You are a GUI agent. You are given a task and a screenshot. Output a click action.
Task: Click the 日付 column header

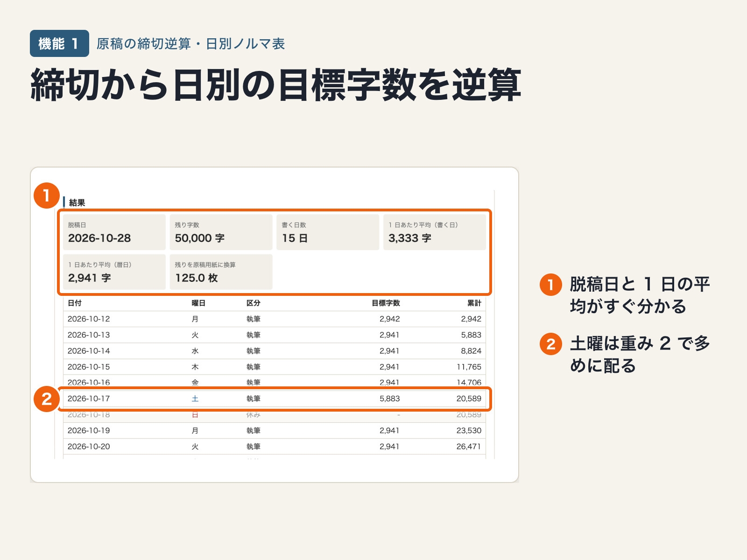tap(75, 303)
